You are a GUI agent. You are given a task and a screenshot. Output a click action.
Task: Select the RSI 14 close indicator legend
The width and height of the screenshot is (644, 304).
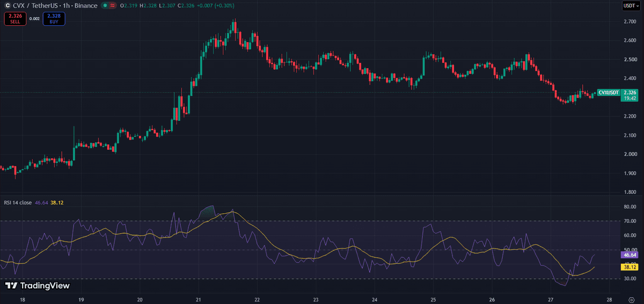(18, 204)
